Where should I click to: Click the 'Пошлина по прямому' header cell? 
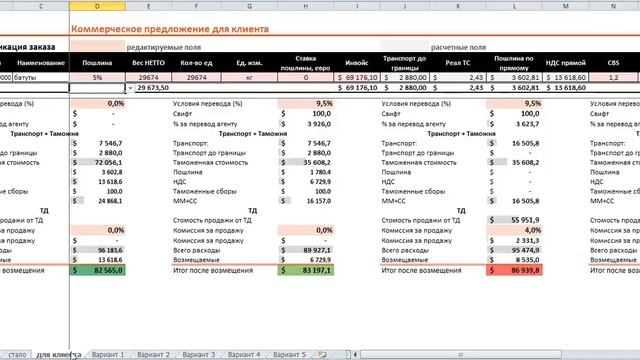(514, 63)
